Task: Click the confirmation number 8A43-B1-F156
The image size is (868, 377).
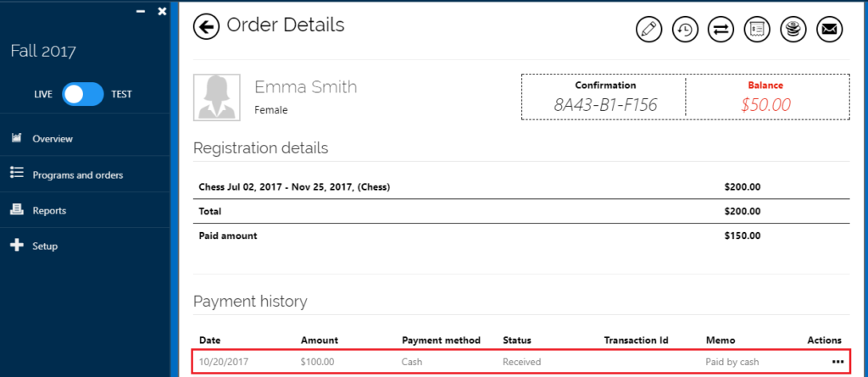Action: pyautogui.click(x=605, y=105)
